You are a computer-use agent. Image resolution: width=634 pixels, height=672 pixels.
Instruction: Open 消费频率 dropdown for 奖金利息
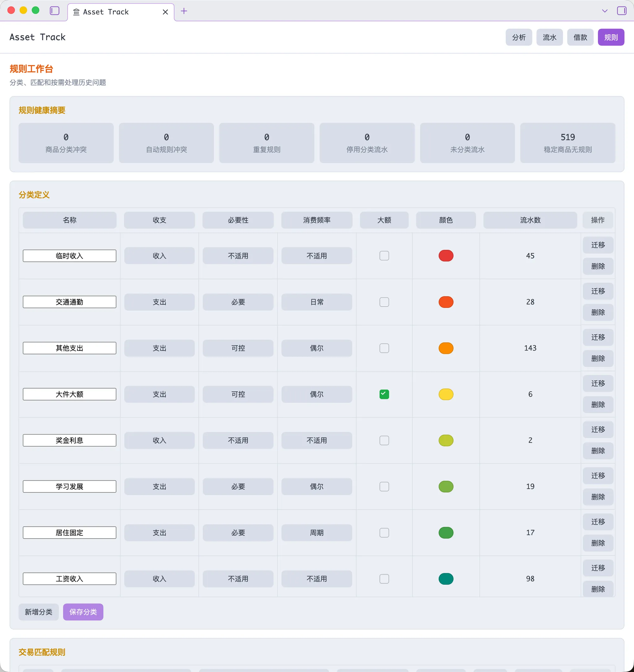[317, 440]
